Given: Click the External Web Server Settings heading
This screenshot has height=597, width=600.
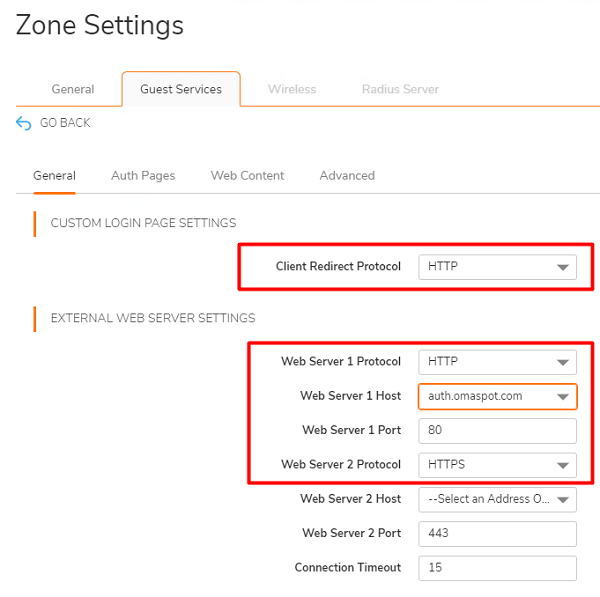Looking at the screenshot, I should [x=153, y=318].
